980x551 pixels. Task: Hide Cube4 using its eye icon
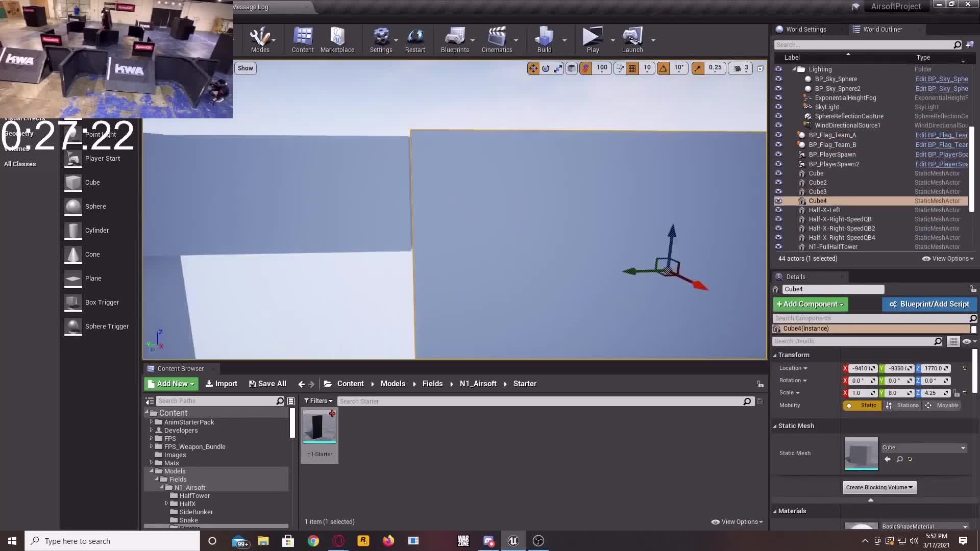(x=778, y=201)
